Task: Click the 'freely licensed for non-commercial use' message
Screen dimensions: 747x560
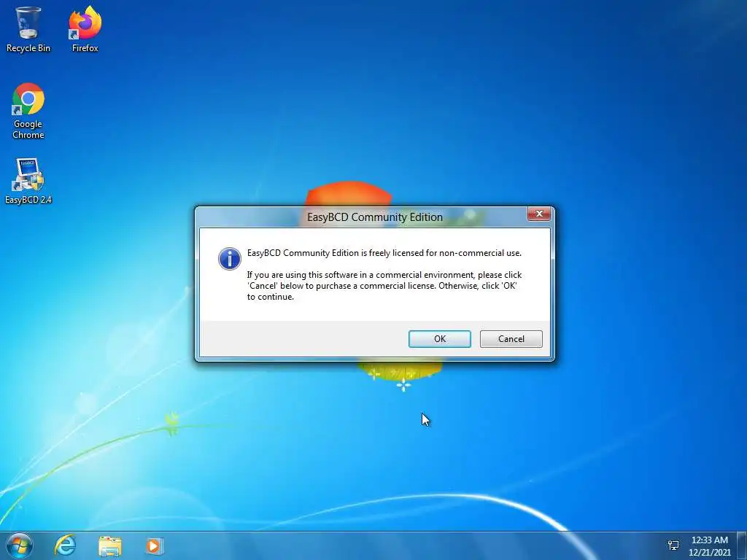Action: [384, 253]
